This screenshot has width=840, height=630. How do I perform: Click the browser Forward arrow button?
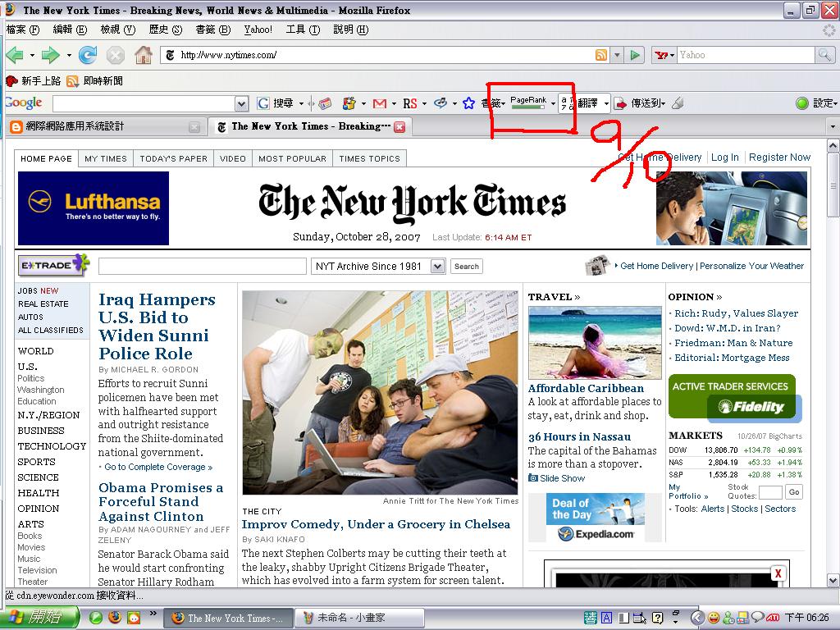tap(50, 55)
